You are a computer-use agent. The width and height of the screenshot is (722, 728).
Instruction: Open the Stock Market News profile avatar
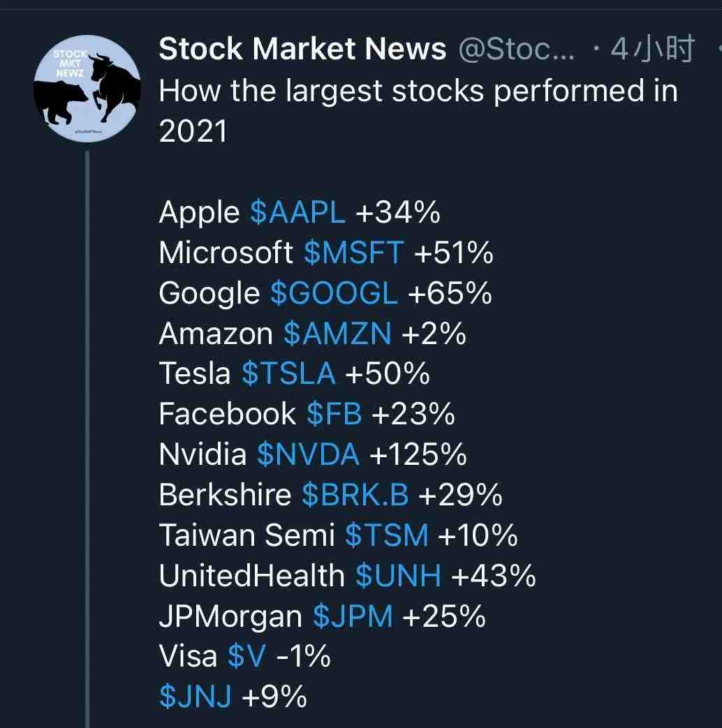point(87,88)
